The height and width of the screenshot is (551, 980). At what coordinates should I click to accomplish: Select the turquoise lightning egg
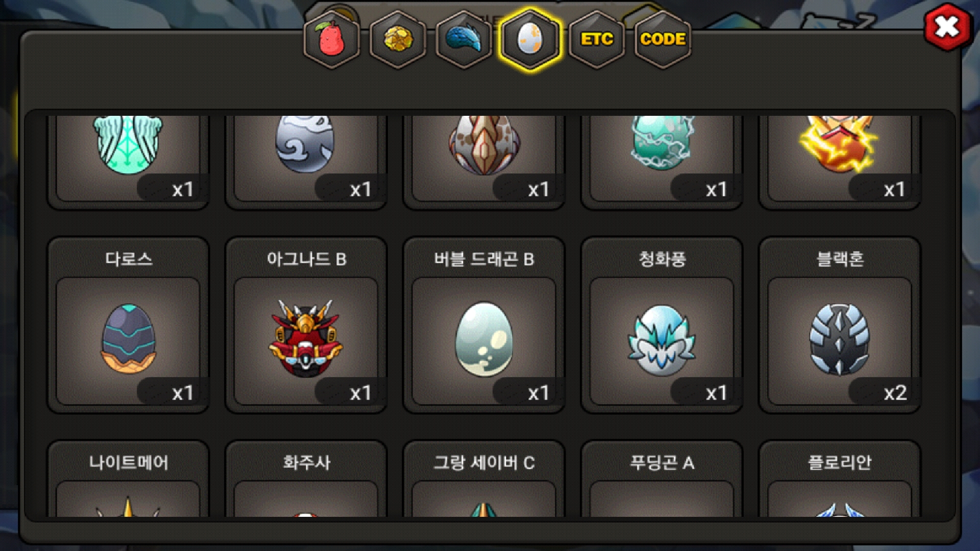662,161
